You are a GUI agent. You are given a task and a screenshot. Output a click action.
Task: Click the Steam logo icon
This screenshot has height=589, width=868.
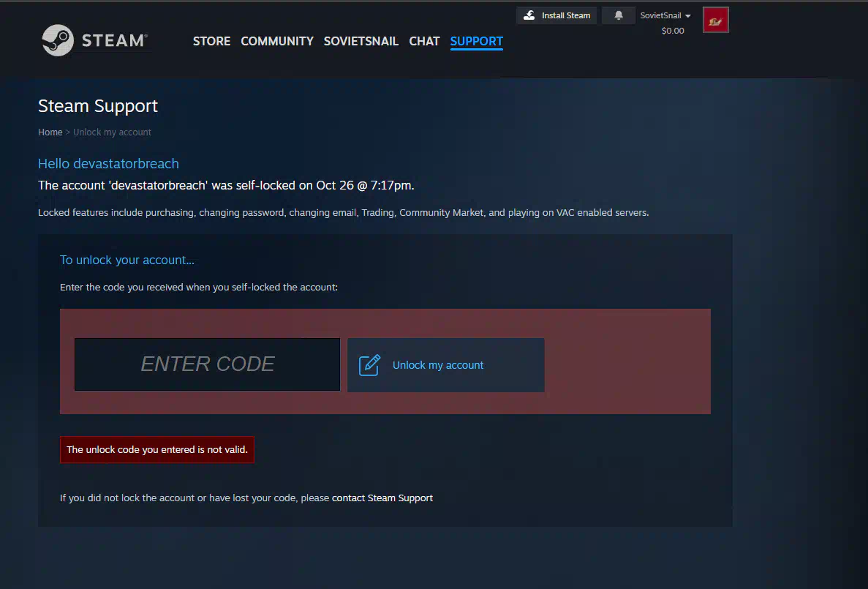tap(58, 40)
